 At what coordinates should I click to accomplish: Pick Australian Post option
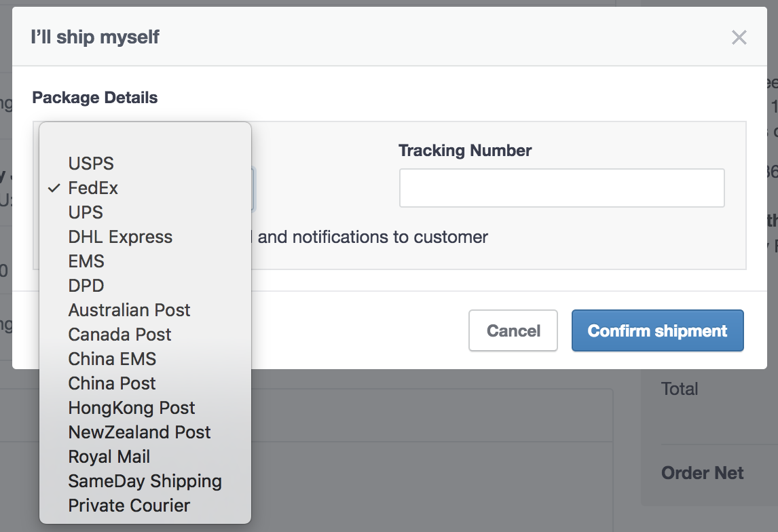point(129,310)
